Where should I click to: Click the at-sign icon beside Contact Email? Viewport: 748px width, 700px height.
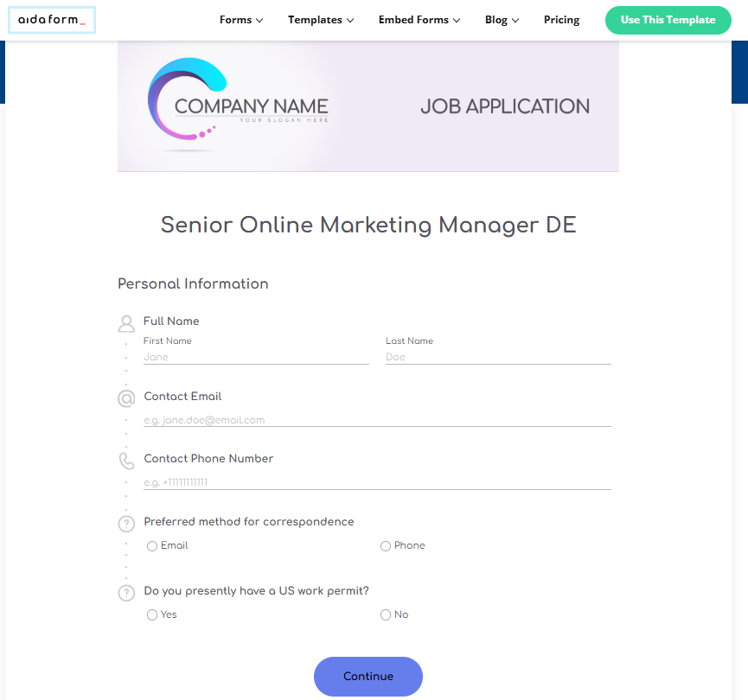point(126,398)
